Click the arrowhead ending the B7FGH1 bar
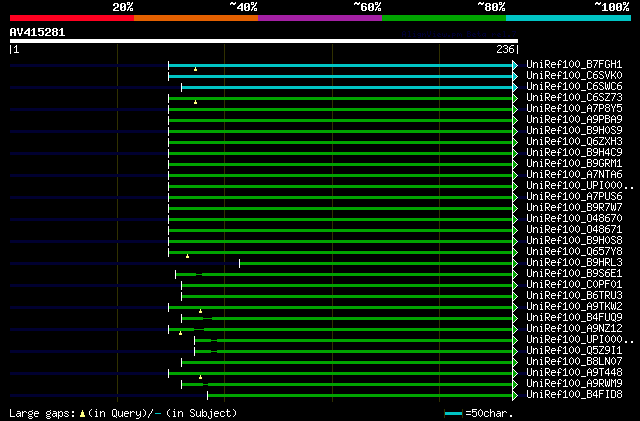Image resolution: width=640 pixels, height=421 pixels. 515,65
